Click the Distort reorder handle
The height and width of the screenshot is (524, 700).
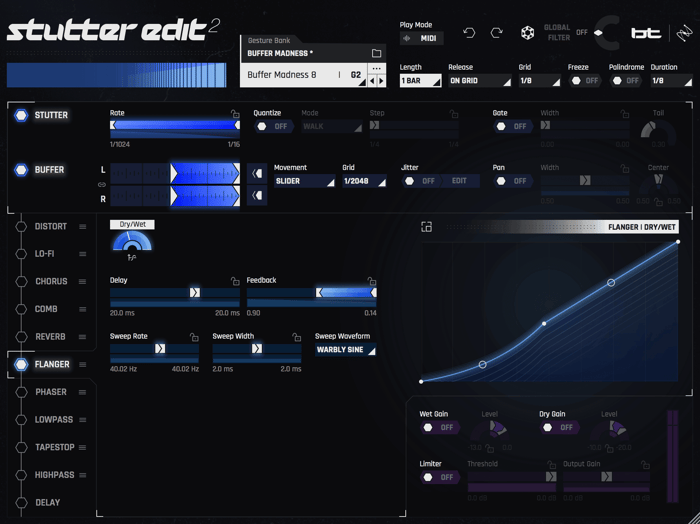click(83, 227)
